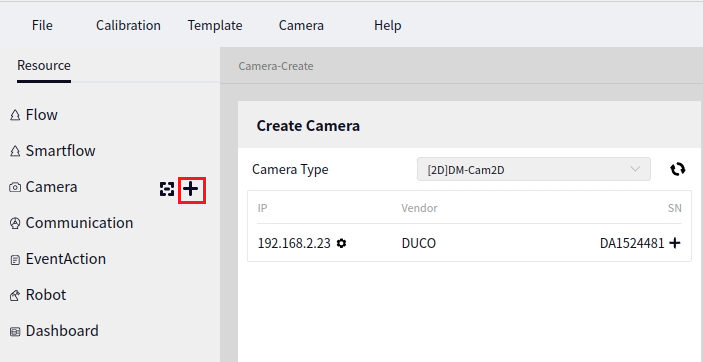The height and width of the screenshot is (362, 703).
Task: Open Communication in resource list
Action: 79,222
